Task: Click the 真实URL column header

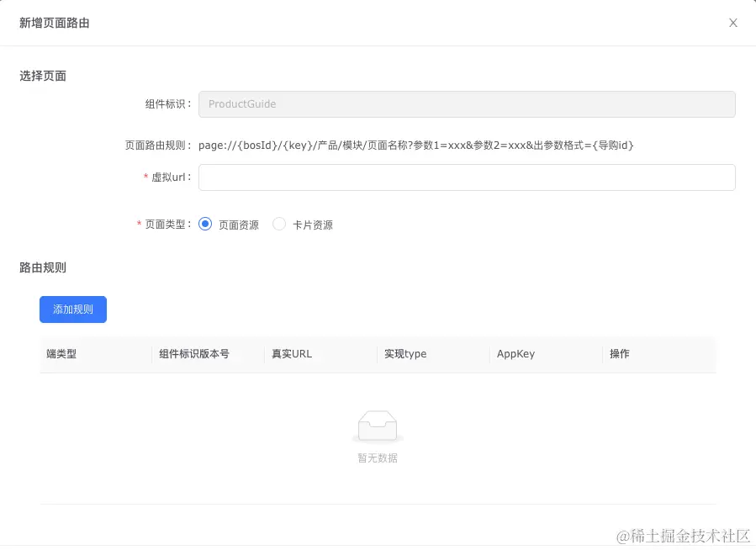Action: click(291, 353)
